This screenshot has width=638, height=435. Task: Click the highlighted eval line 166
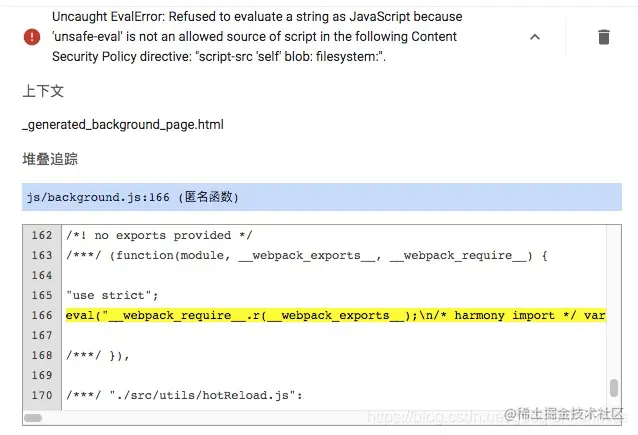point(335,315)
